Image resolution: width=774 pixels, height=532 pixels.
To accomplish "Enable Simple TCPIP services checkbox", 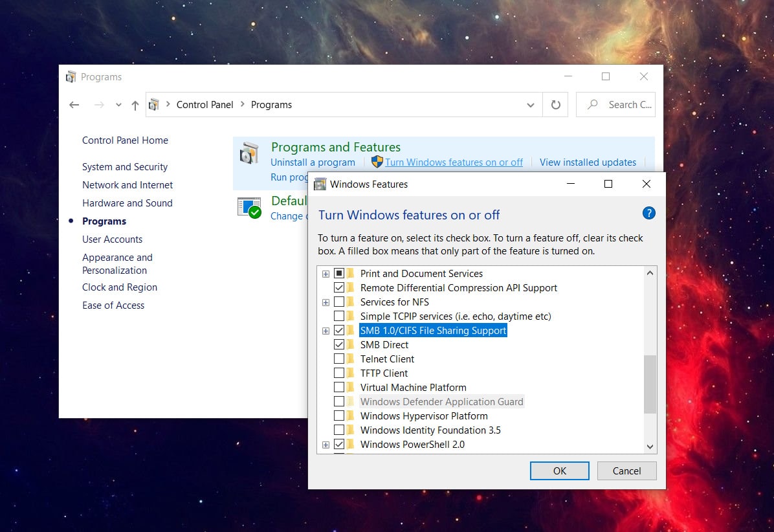I will pyautogui.click(x=339, y=316).
